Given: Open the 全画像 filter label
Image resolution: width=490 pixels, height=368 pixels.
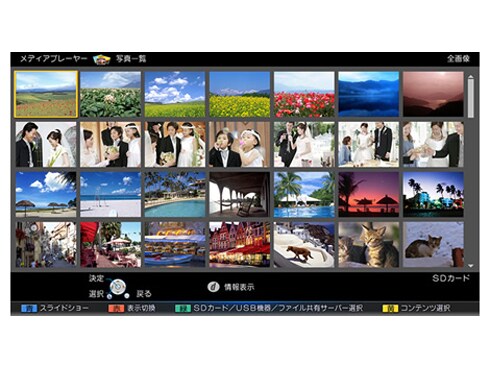Looking at the screenshot, I should tap(458, 59).
